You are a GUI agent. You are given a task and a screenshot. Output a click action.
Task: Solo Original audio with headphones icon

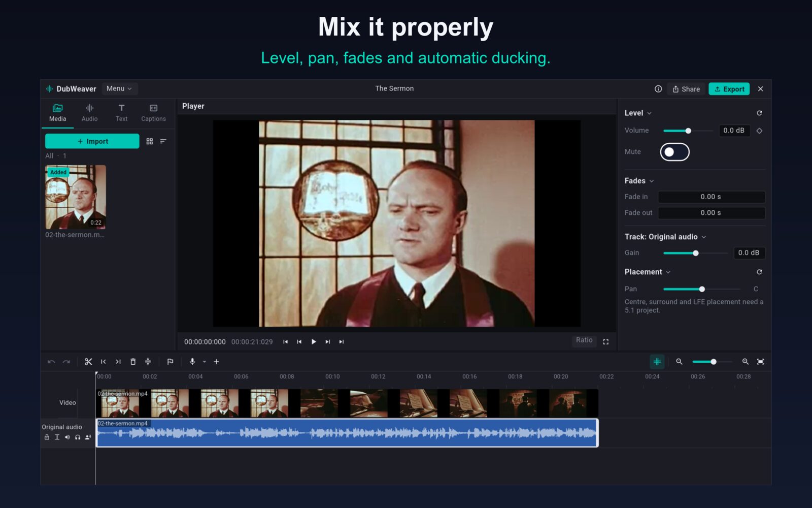[78, 437]
